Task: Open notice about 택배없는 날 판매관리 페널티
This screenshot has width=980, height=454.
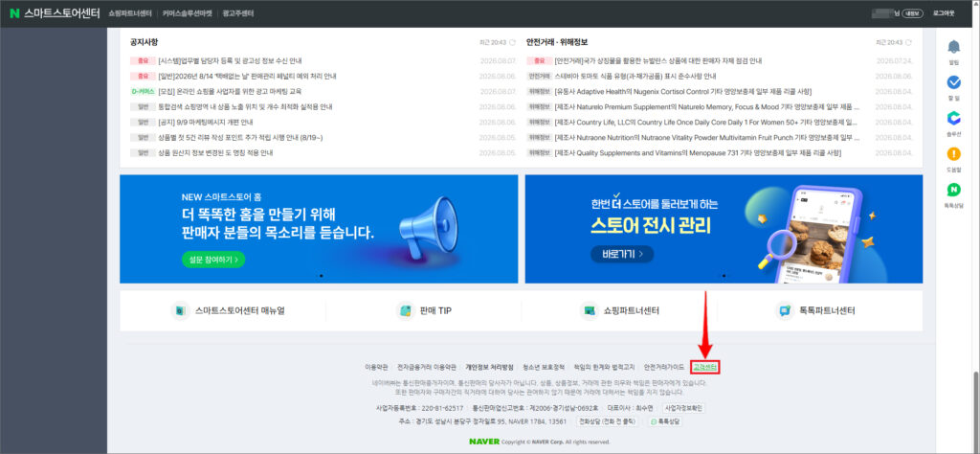Action: (x=248, y=77)
